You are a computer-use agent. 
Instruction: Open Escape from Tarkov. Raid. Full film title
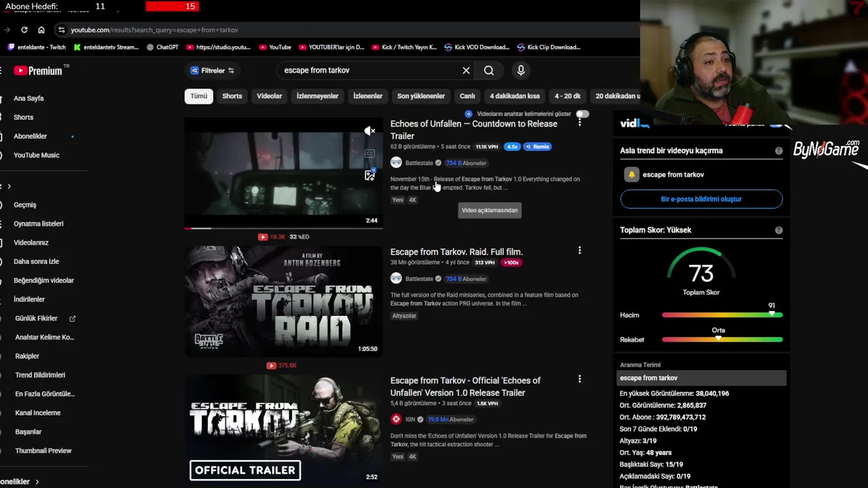pos(456,252)
